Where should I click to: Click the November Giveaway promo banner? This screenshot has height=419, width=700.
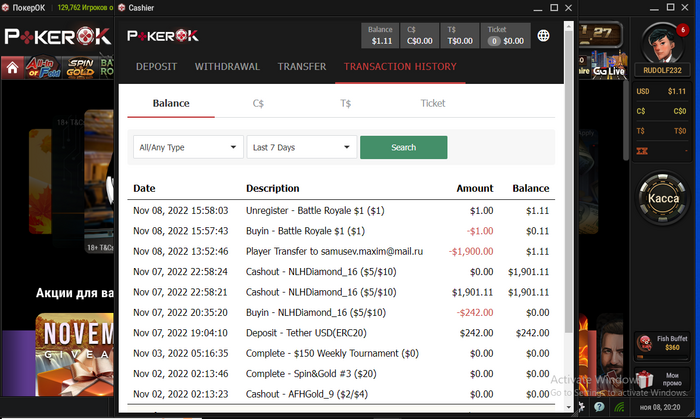(x=74, y=354)
